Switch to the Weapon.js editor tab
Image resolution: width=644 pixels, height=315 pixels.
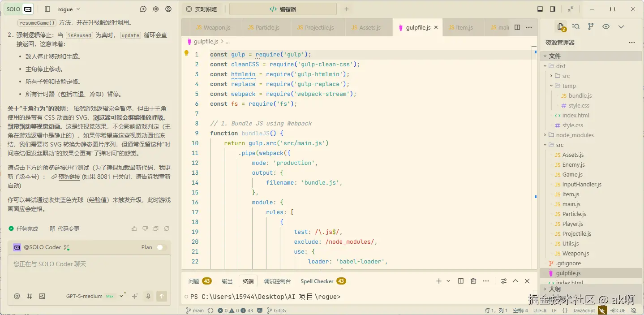(213, 27)
